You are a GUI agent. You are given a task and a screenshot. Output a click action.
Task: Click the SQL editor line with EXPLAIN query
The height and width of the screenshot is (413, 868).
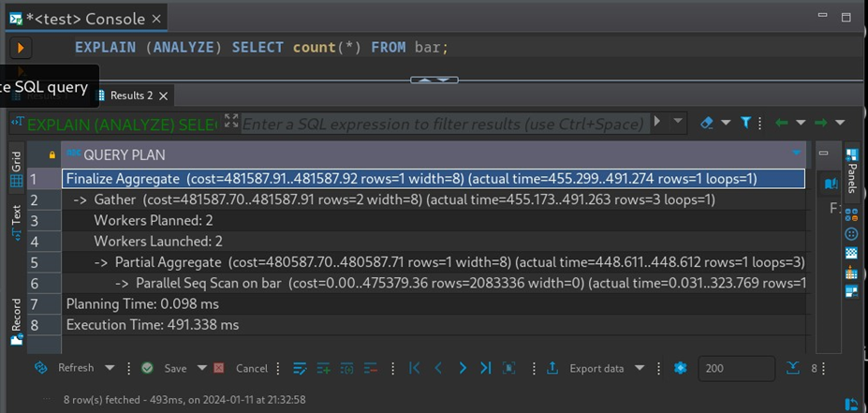click(x=261, y=48)
